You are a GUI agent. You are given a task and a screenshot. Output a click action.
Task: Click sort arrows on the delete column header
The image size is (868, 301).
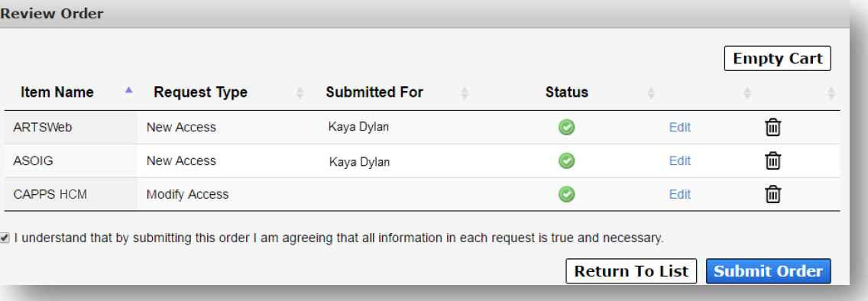[831, 93]
